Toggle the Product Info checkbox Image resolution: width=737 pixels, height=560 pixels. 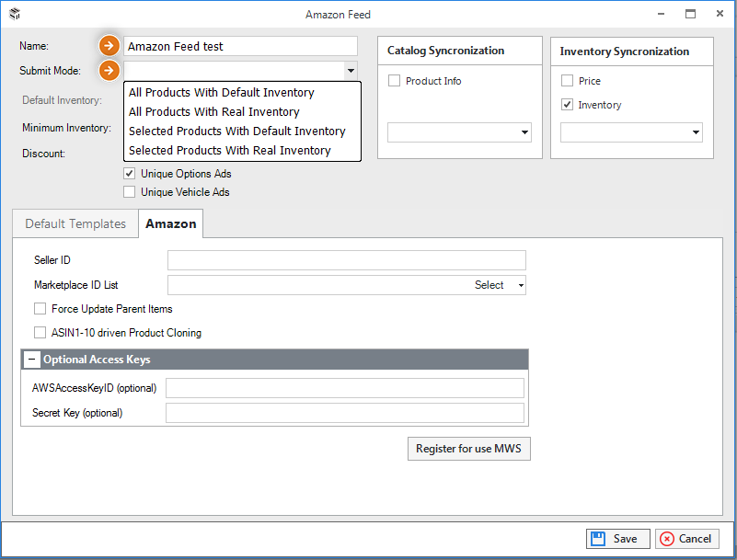coord(394,81)
